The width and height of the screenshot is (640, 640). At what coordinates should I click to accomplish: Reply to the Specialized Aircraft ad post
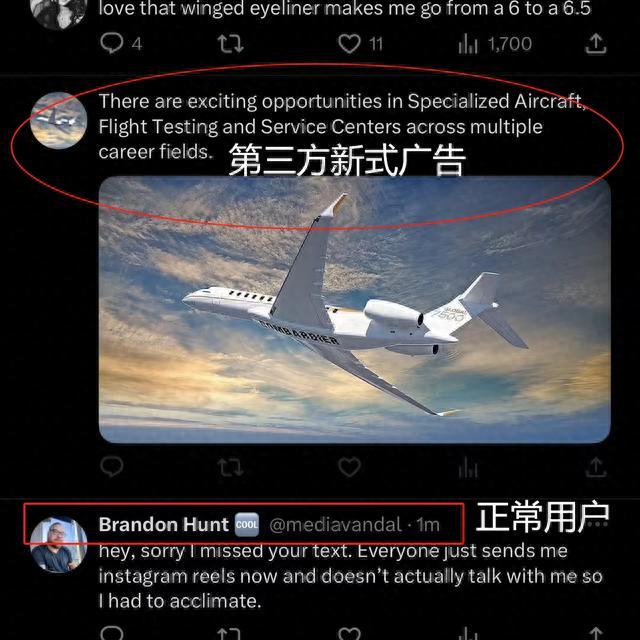111,467
